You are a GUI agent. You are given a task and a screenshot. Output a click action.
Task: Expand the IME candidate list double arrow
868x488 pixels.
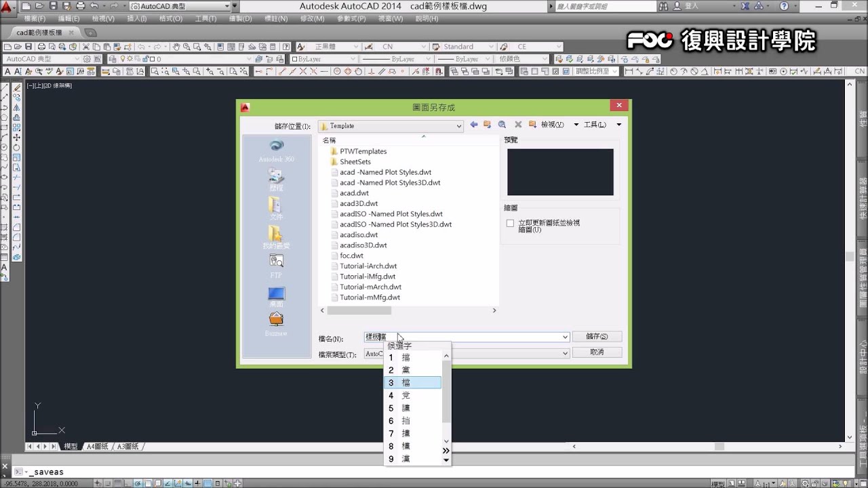pyautogui.click(x=446, y=451)
